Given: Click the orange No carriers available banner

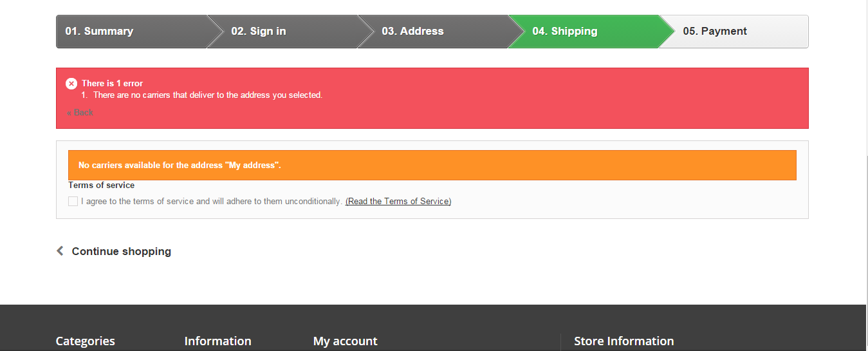Looking at the screenshot, I should click(x=432, y=166).
